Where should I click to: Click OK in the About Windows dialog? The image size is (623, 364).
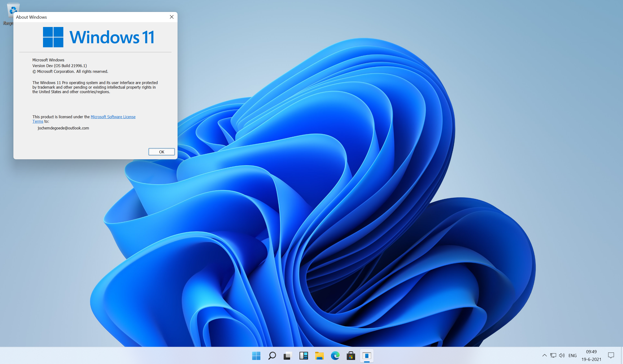pyautogui.click(x=162, y=152)
